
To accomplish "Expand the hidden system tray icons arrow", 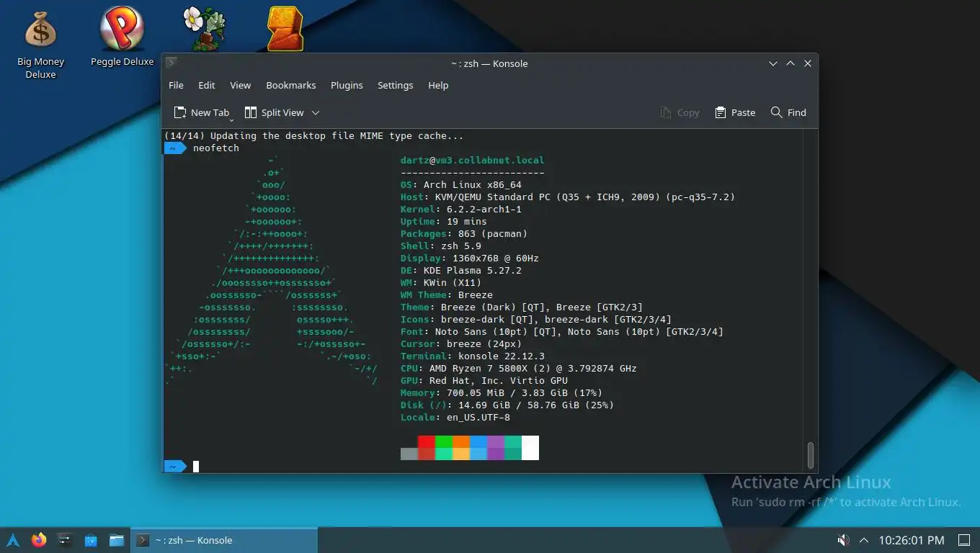I will coord(864,540).
